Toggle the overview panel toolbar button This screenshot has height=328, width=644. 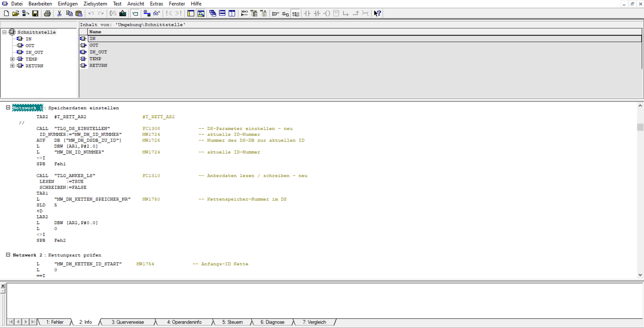click(191, 13)
